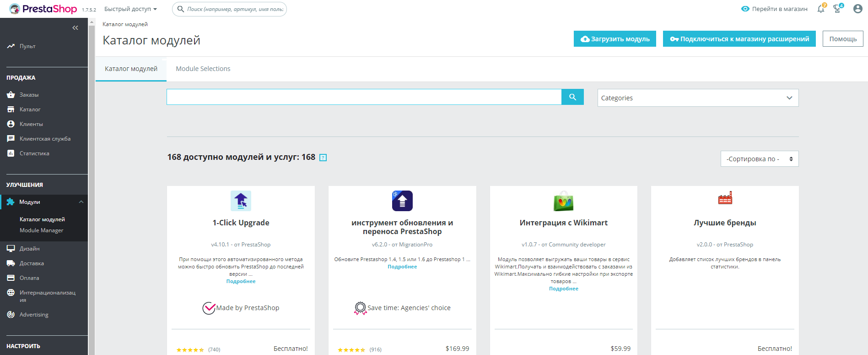Click the Заказы basket icon
Image resolution: width=868 pixels, height=355 pixels.
(11, 95)
